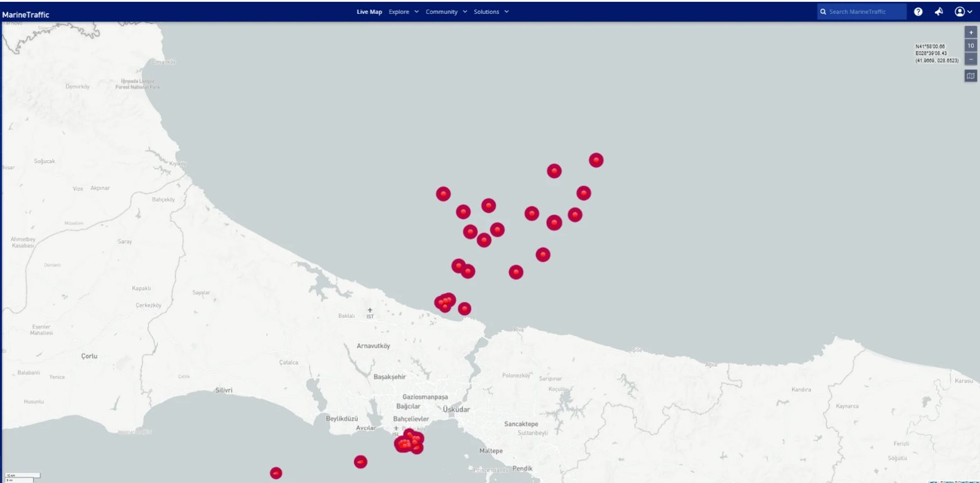This screenshot has height=483, width=980.
Task: Click the search magnifier icon
Action: 823,12
